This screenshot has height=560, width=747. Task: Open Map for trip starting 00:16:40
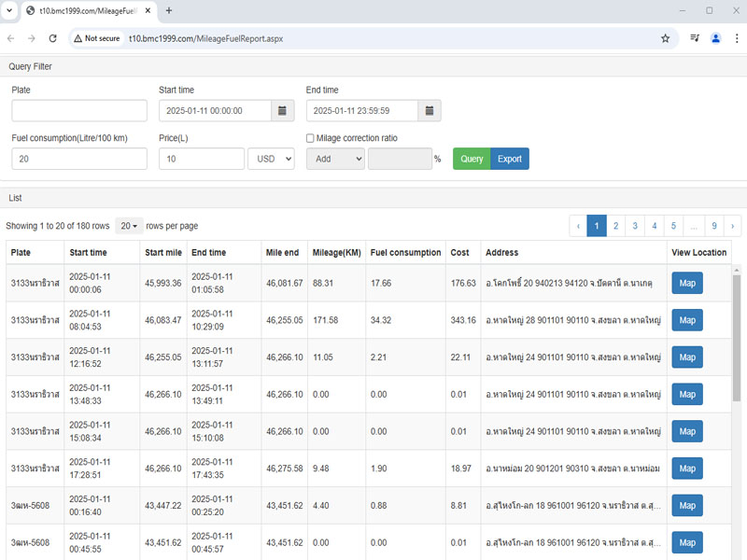(687, 506)
